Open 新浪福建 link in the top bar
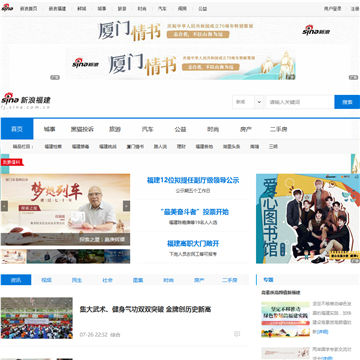Image resolution: width=360 pixels, height=360 pixels. pyautogui.click(x=57, y=9)
